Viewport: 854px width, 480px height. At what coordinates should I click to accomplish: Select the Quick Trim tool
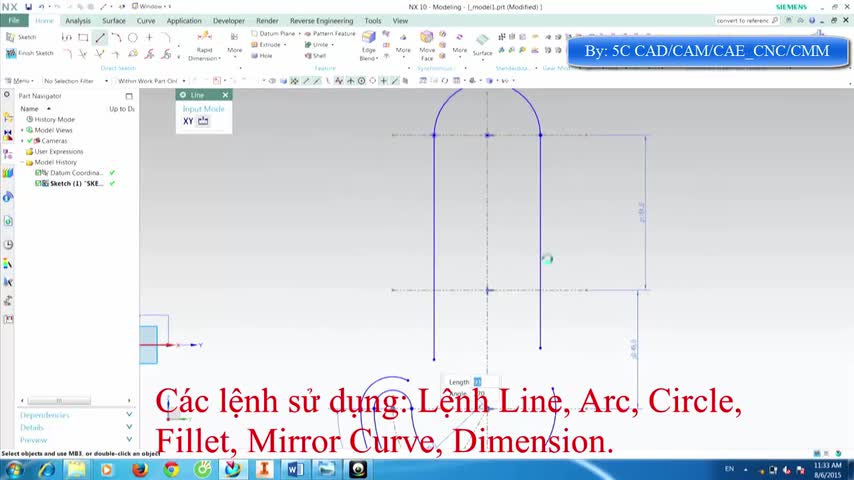point(83,54)
